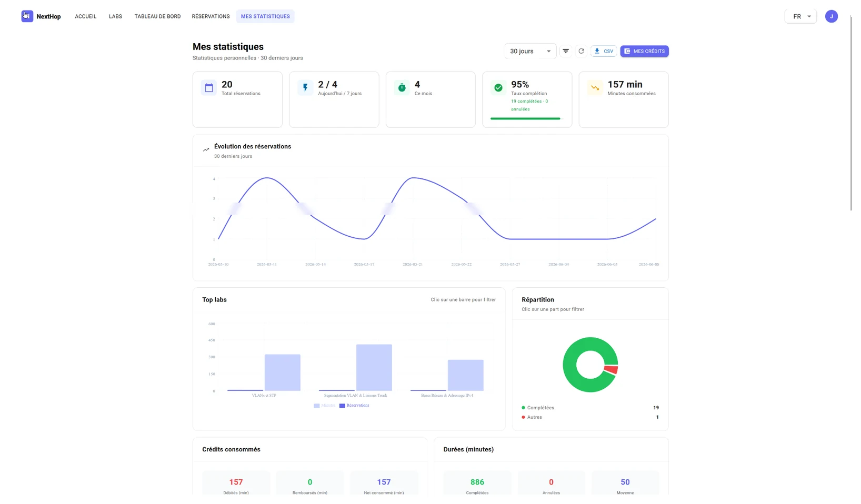Click the green checkmark completion icon
Screen dimensions: 861x504
[498, 88]
